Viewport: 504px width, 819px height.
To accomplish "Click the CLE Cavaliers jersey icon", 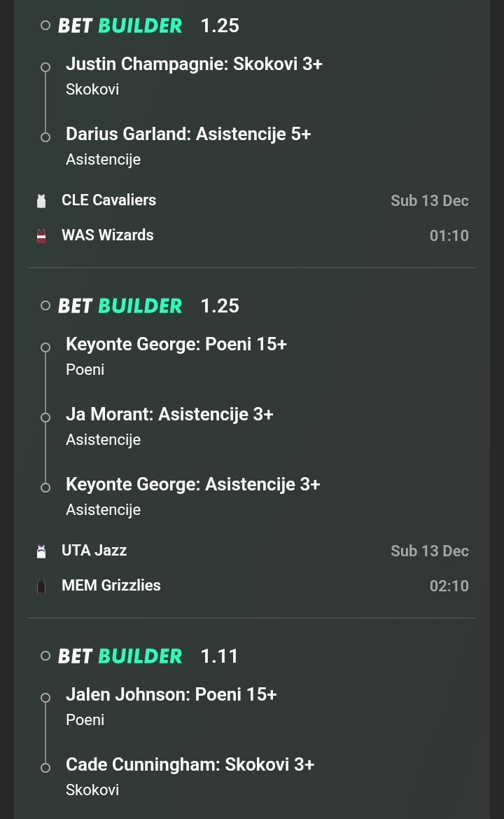I will tap(41, 201).
